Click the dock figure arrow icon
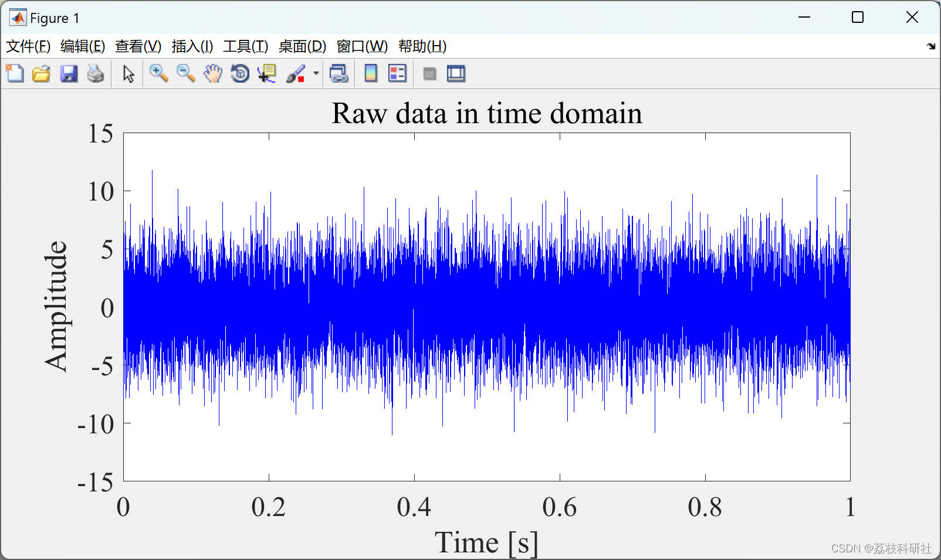This screenshot has width=941, height=560. tap(931, 46)
